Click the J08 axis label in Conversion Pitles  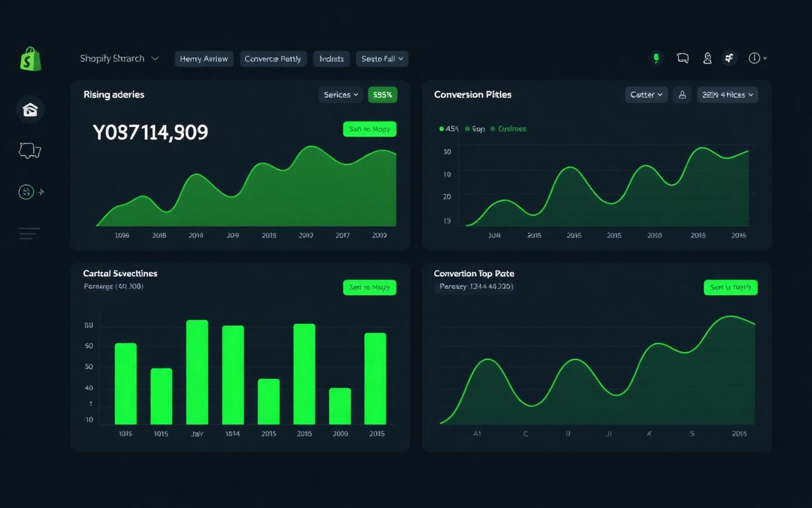(x=494, y=236)
